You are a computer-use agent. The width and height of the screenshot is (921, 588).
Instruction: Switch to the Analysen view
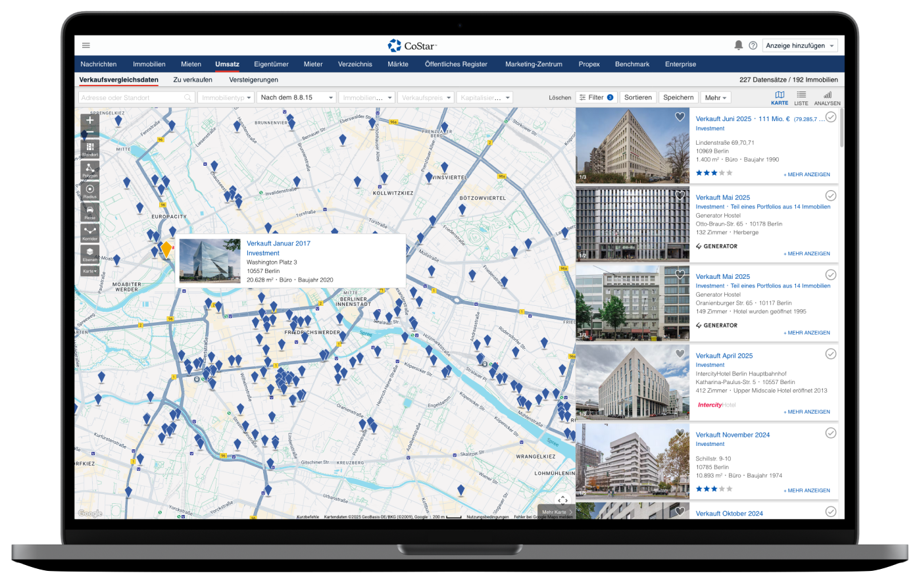(827, 98)
